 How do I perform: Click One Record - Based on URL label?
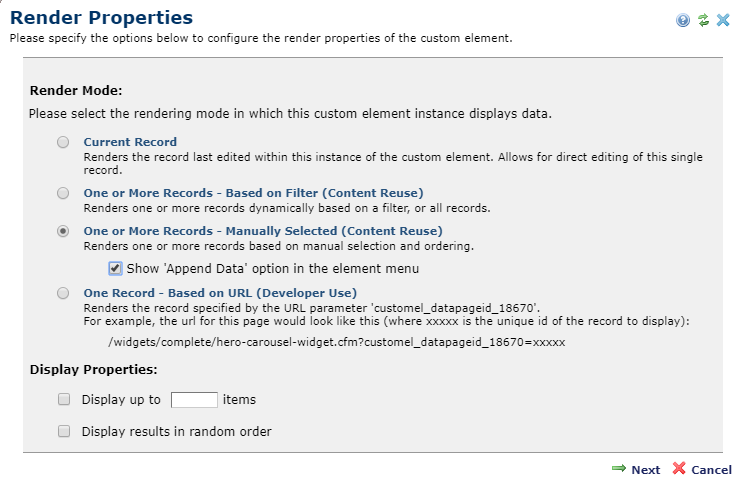(x=220, y=293)
